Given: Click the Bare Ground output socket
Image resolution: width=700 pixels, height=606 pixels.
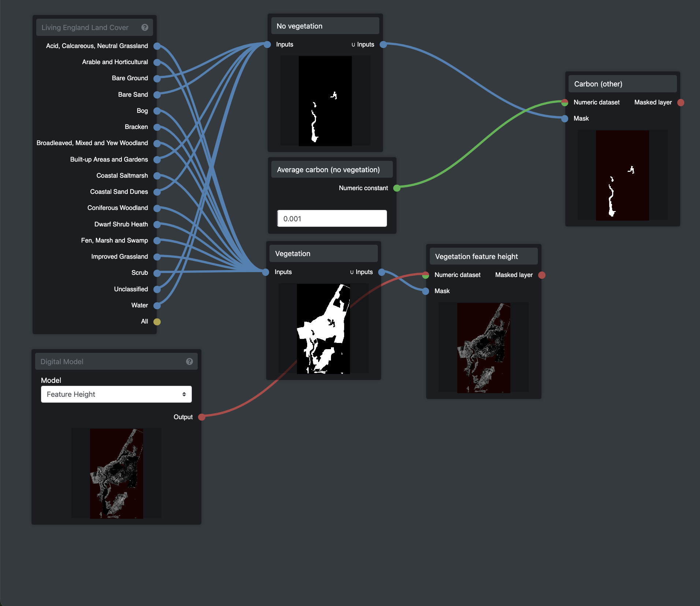Looking at the screenshot, I should pyautogui.click(x=157, y=78).
